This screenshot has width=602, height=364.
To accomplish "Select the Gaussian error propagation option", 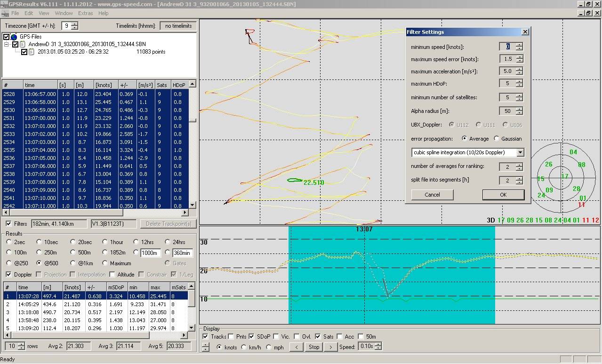I will [x=497, y=139].
